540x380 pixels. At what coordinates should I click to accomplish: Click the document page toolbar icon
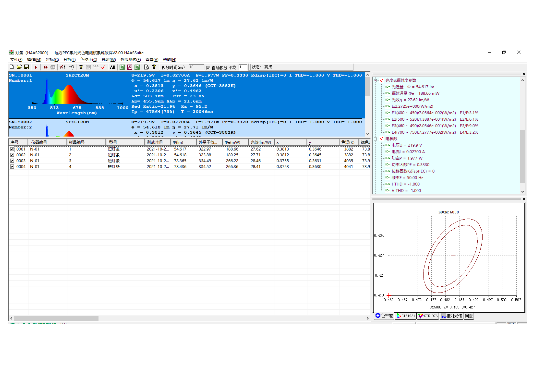click(x=146, y=68)
